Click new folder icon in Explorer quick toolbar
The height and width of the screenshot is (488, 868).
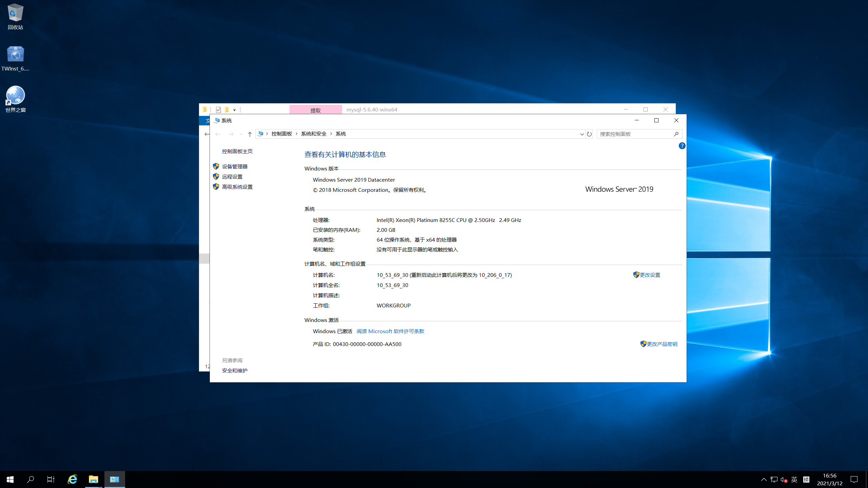pyautogui.click(x=226, y=109)
